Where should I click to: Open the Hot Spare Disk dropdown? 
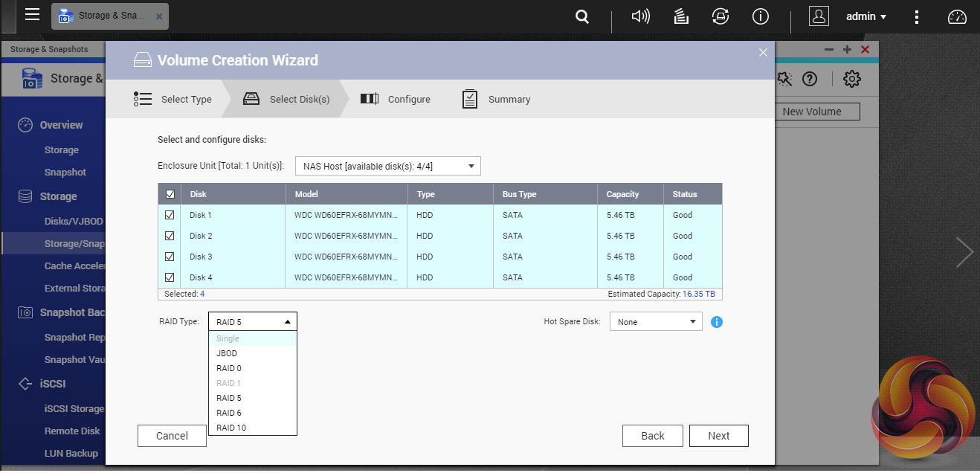click(x=655, y=322)
